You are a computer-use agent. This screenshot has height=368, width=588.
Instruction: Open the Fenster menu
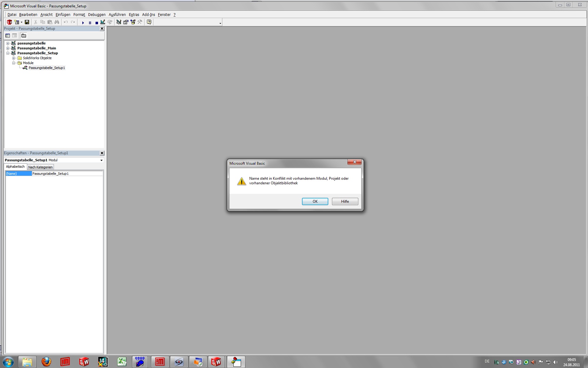164,14
